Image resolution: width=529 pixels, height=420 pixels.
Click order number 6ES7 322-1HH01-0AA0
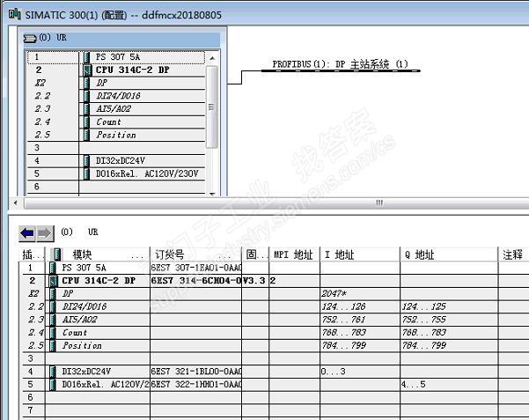[x=196, y=384]
